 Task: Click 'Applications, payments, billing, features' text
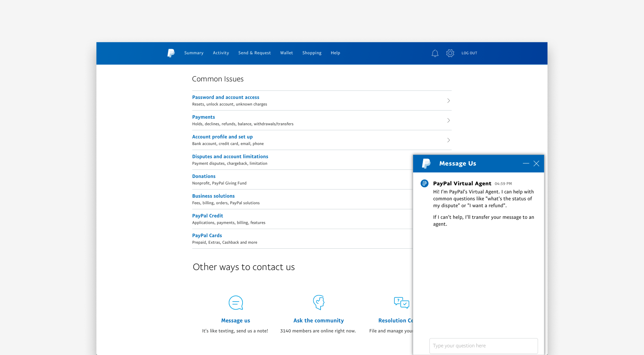tap(228, 223)
